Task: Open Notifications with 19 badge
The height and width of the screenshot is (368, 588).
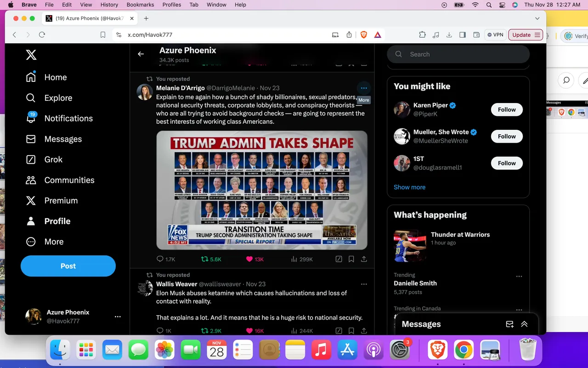Action: (x=59, y=118)
